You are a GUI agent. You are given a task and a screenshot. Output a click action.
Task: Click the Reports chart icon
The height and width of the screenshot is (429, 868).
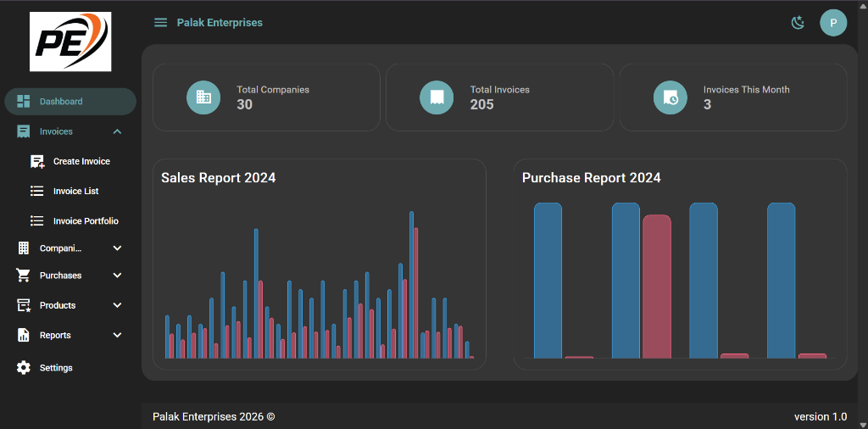point(23,335)
